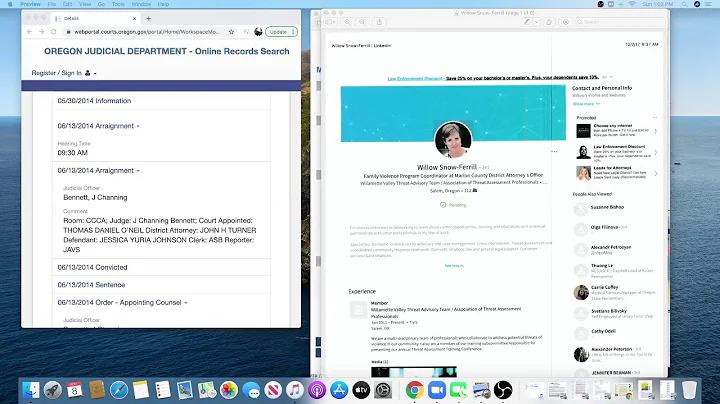Open Music from the Dock
Screen dimensions: 720x404
point(295,390)
